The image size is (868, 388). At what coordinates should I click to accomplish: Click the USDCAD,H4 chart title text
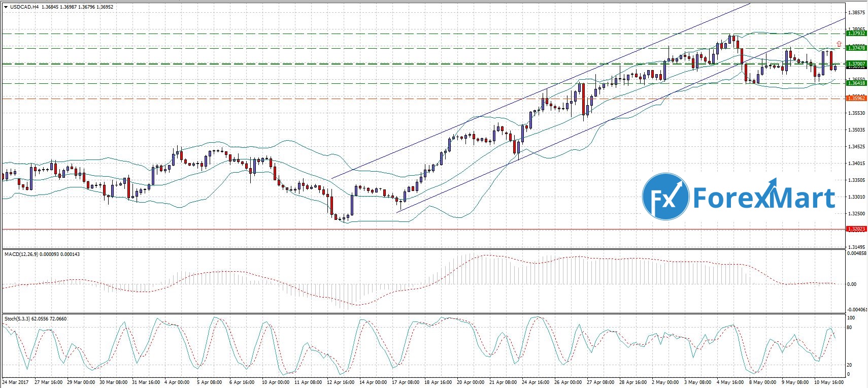tap(23, 7)
